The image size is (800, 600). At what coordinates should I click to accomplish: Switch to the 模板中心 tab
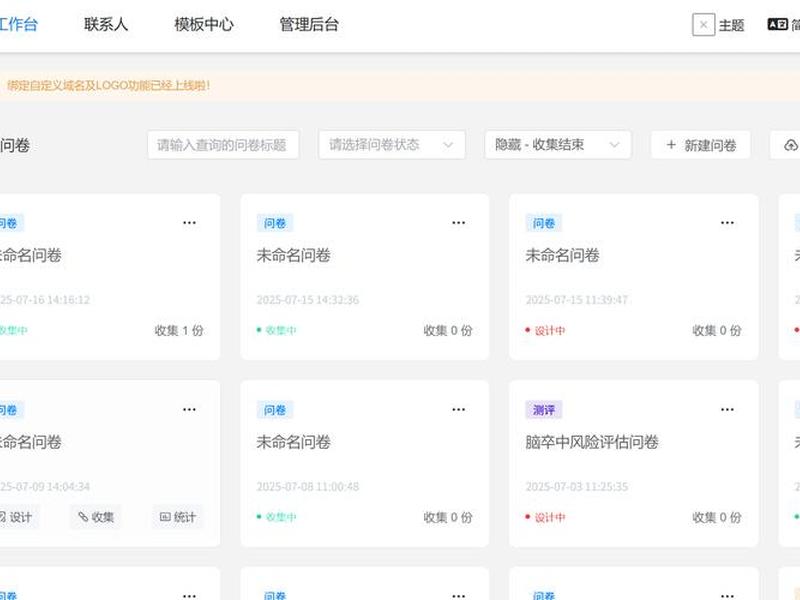204,24
